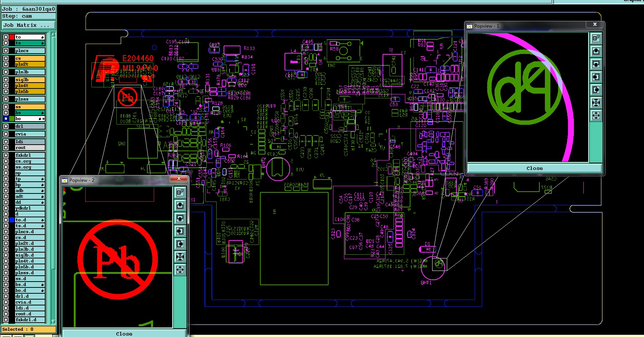Click the zoom out arrows icon in Popview 1
Screen dimensions: 644x337
(x=596, y=116)
